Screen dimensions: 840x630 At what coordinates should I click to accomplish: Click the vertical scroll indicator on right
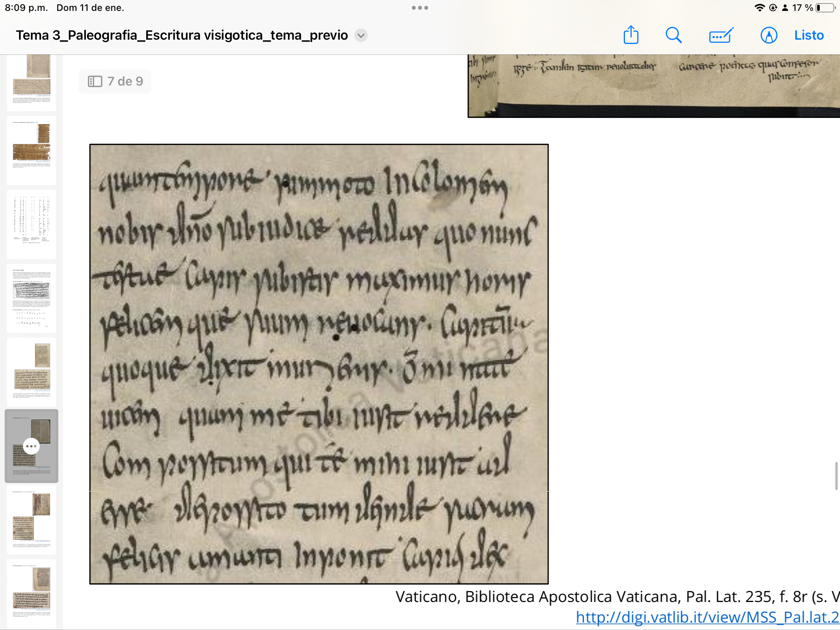pos(836,476)
